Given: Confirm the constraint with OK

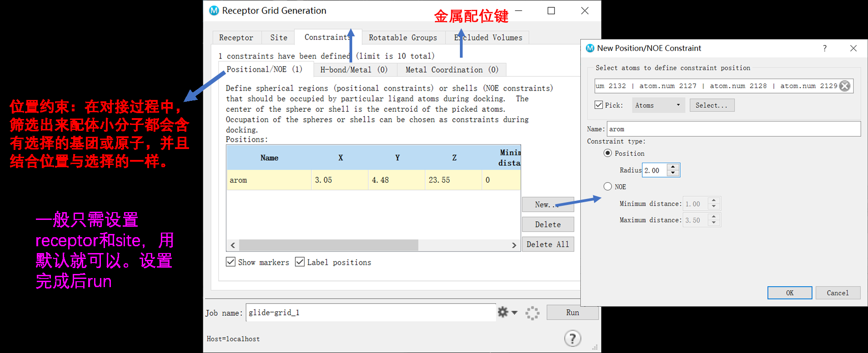Looking at the screenshot, I should [790, 293].
